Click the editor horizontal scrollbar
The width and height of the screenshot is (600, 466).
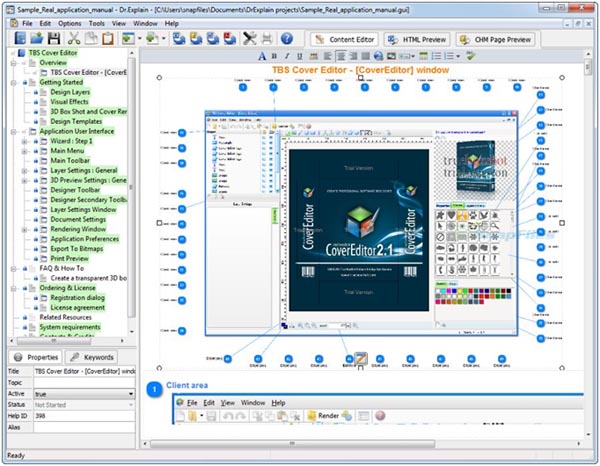click(293, 443)
